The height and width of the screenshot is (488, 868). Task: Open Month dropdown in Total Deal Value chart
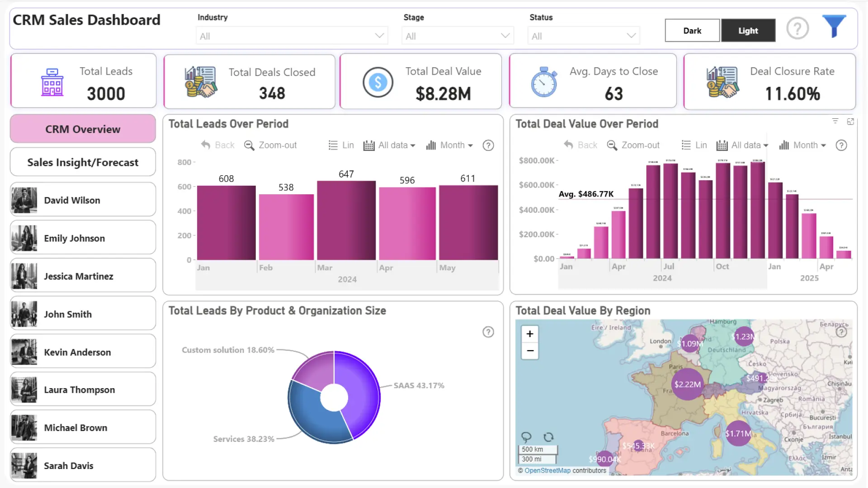tap(802, 145)
